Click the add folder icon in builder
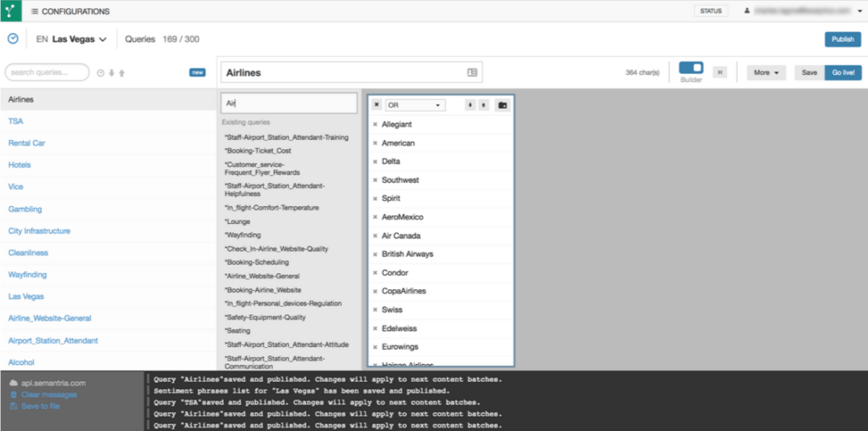 (502, 105)
